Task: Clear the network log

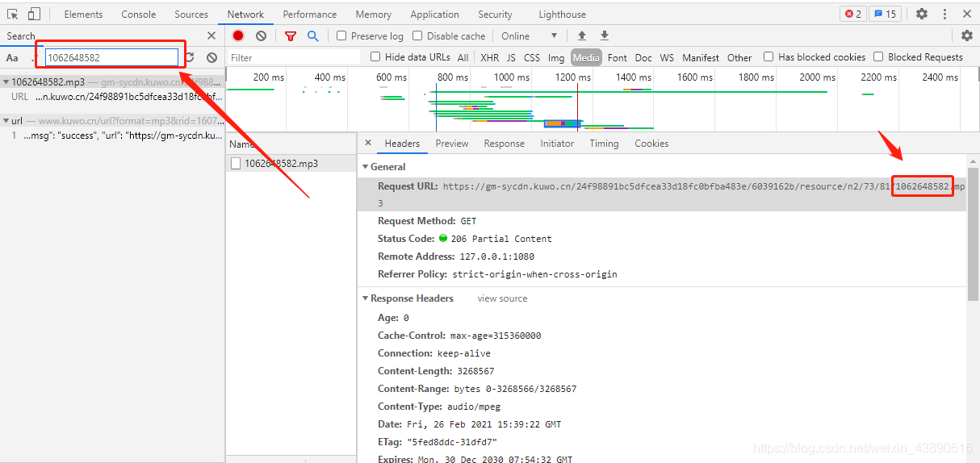Action: [261, 35]
